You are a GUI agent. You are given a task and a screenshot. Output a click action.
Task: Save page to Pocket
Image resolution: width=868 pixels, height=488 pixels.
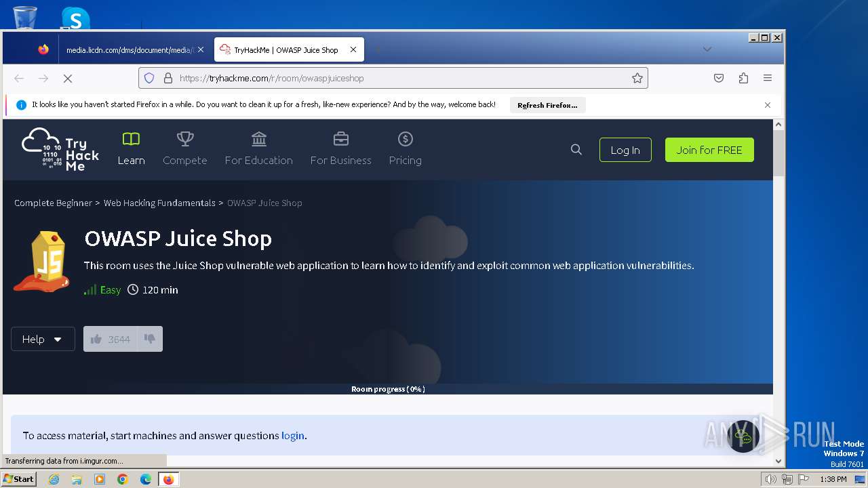(x=719, y=78)
